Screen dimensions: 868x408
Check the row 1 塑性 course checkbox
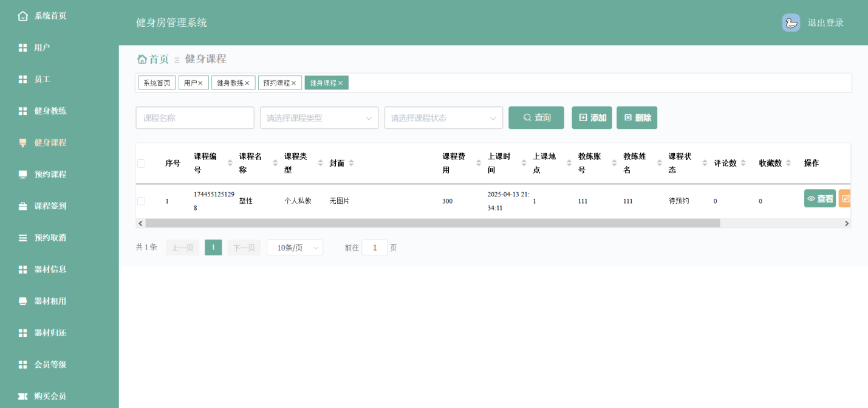(x=141, y=201)
